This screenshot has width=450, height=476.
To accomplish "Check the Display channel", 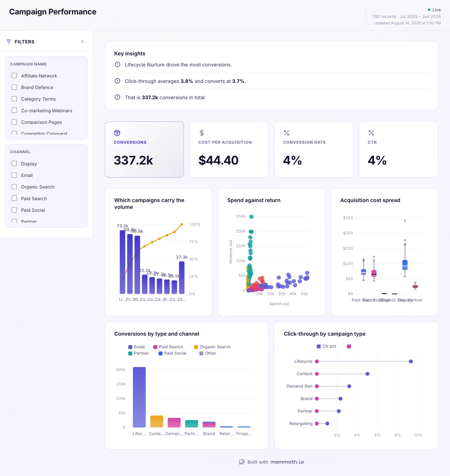I will 14,164.
